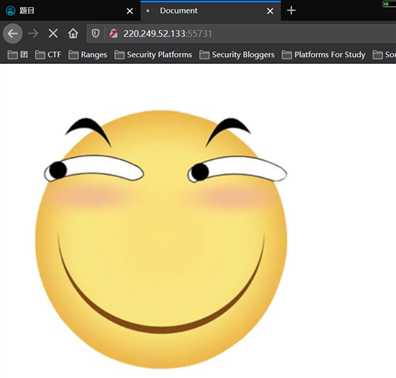Open the CTF bookmarks folder

tap(48, 54)
